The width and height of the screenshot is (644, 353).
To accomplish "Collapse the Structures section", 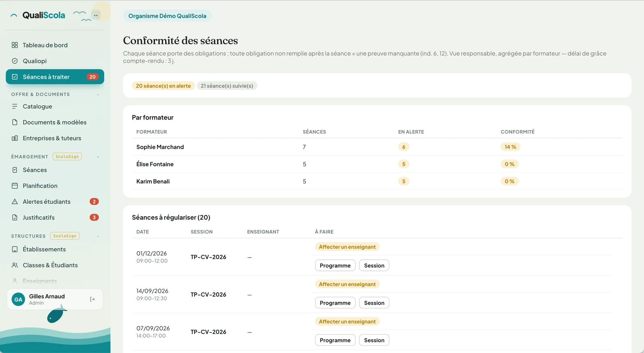I will tap(98, 236).
